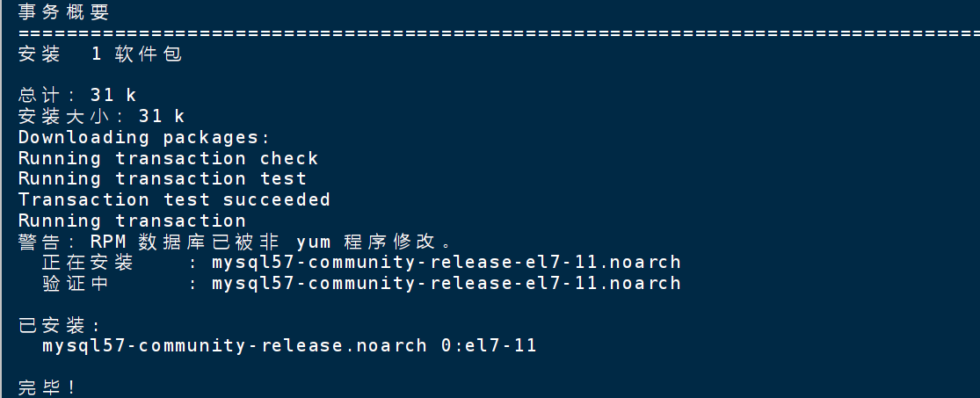Click package name on 正在安装 line

pyautogui.click(x=446, y=263)
